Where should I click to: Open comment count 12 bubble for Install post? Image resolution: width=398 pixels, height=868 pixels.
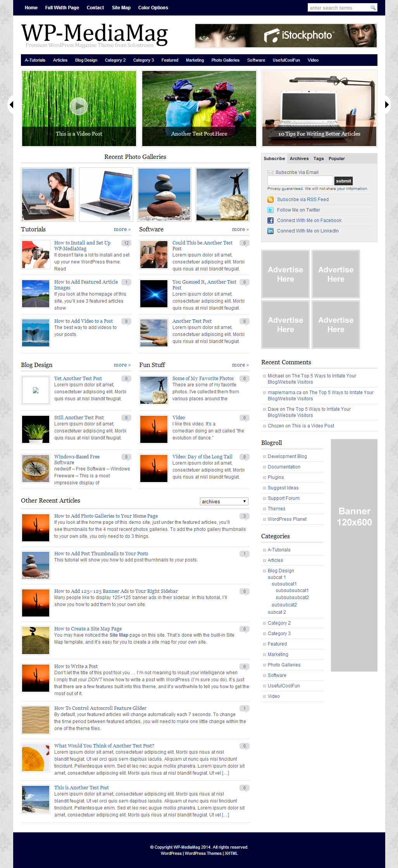126,243
